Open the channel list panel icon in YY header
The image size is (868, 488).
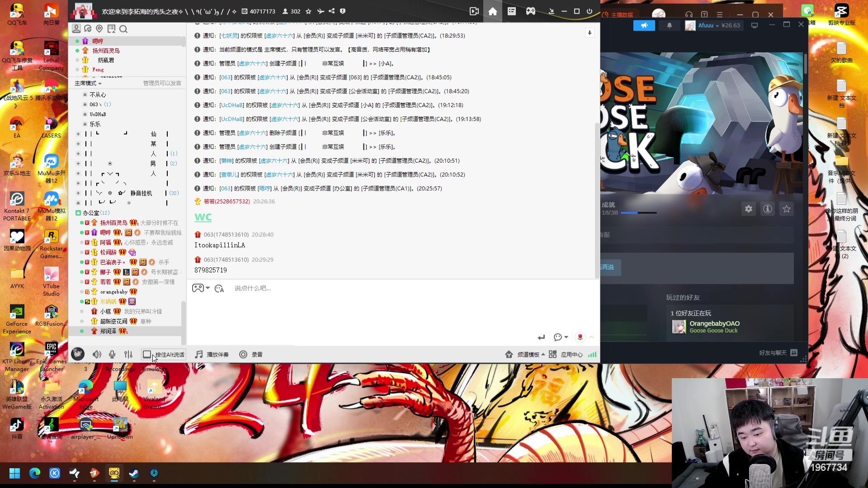512,11
